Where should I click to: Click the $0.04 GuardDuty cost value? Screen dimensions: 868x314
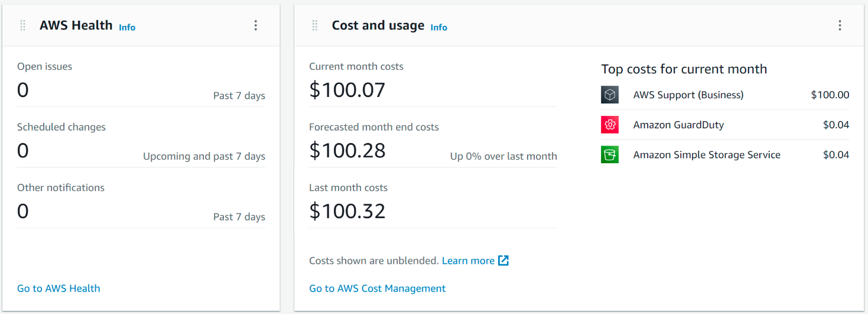(836, 125)
